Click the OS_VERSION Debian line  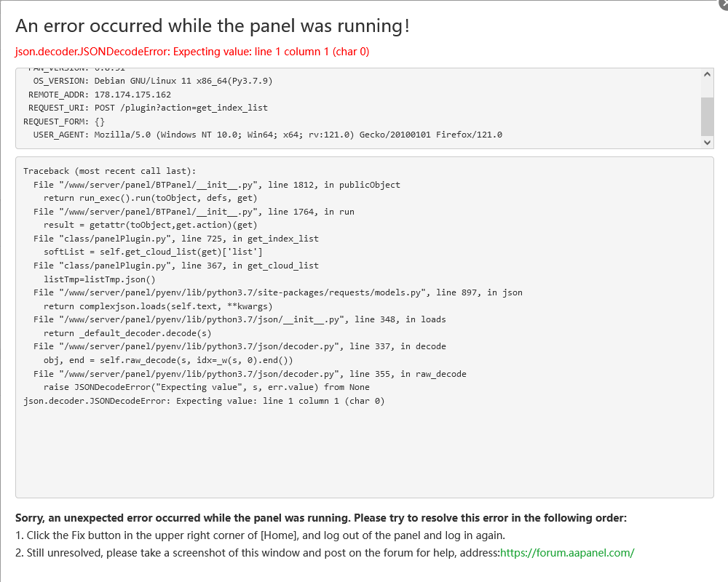pyautogui.click(x=153, y=81)
